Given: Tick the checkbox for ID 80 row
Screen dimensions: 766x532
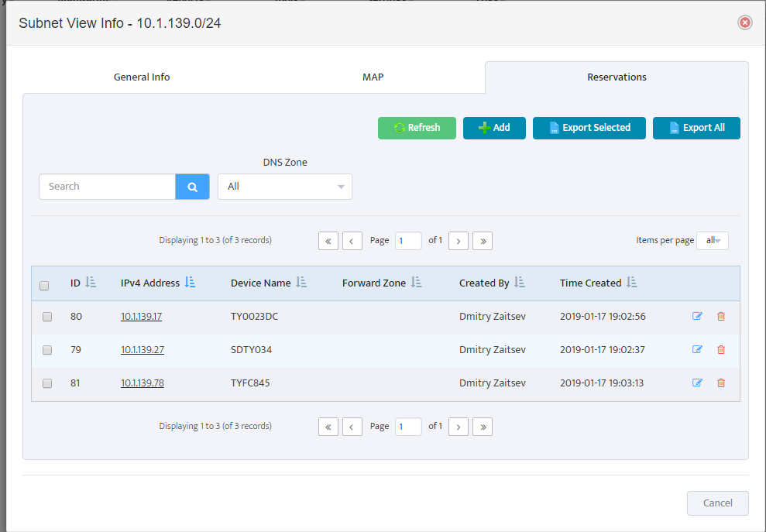Looking at the screenshot, I should point(47,317).
